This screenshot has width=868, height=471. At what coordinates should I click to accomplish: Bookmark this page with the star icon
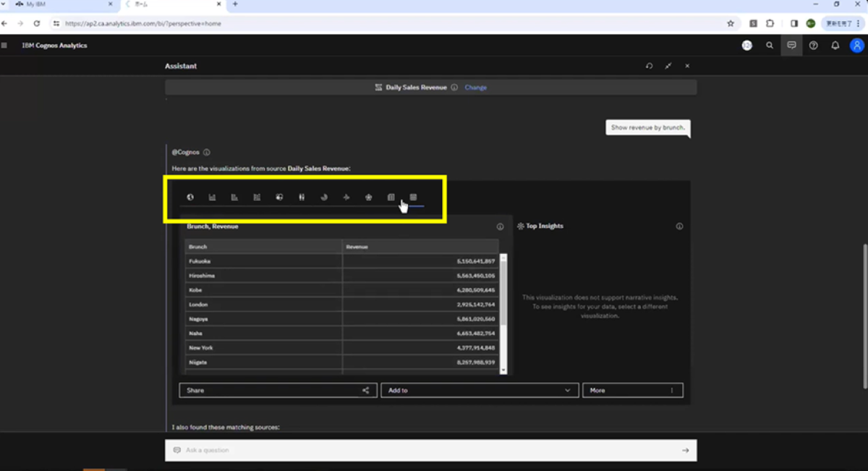pyautogui.click(x=731, y=23)
